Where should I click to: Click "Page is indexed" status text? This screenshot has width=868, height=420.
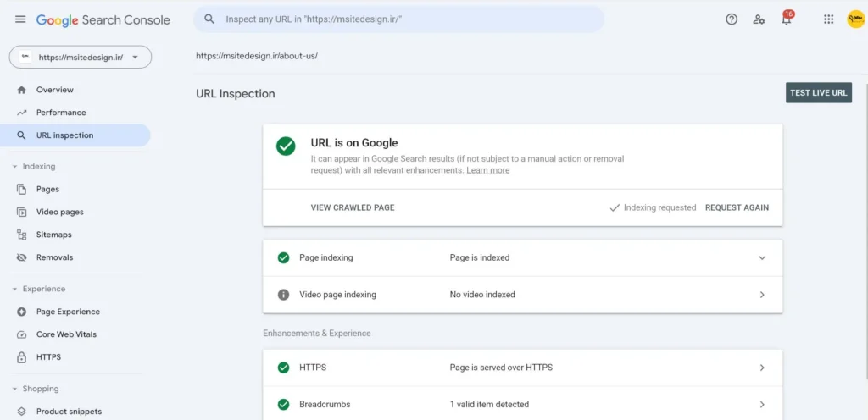tap(480, 257)
